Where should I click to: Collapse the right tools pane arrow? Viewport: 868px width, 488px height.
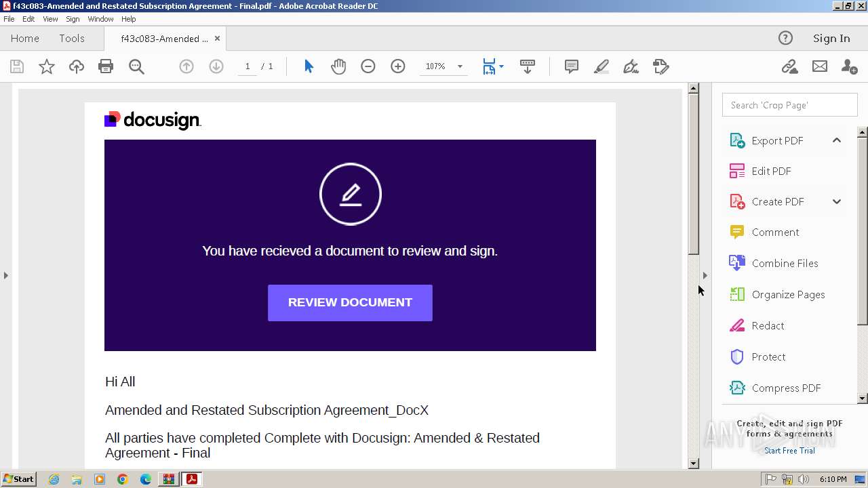pyautogui.click(x=705, y=275)
